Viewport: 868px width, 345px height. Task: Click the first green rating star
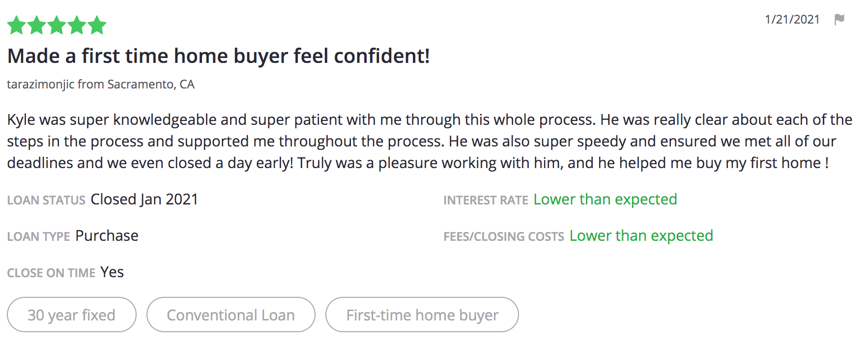tap(17, 25)
